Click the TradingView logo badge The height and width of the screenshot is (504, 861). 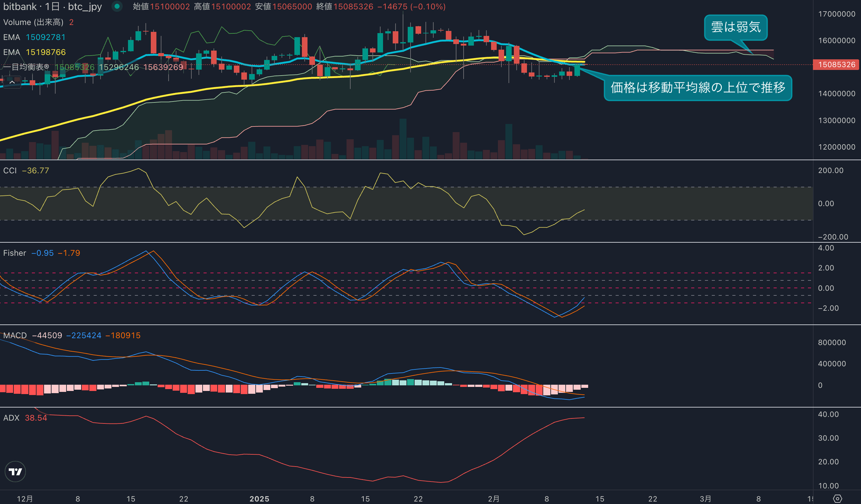click(x=15, y=472)
